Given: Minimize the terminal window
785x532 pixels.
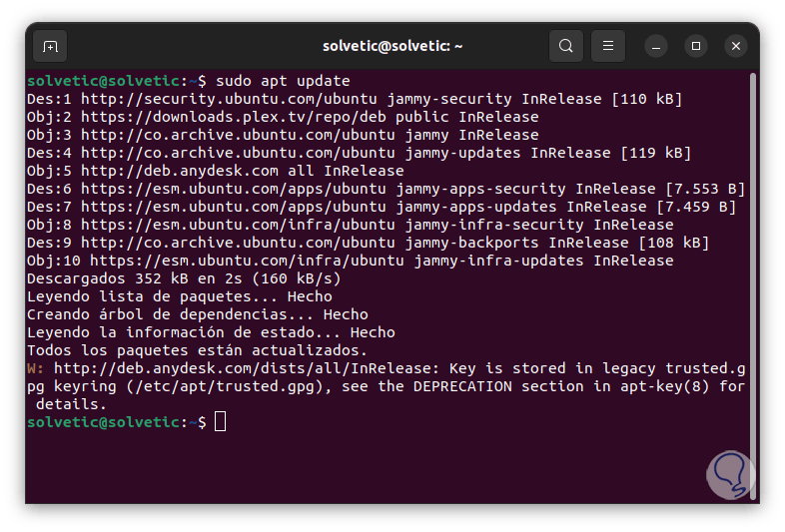Looking at the screenshot, I should point(656,46).
